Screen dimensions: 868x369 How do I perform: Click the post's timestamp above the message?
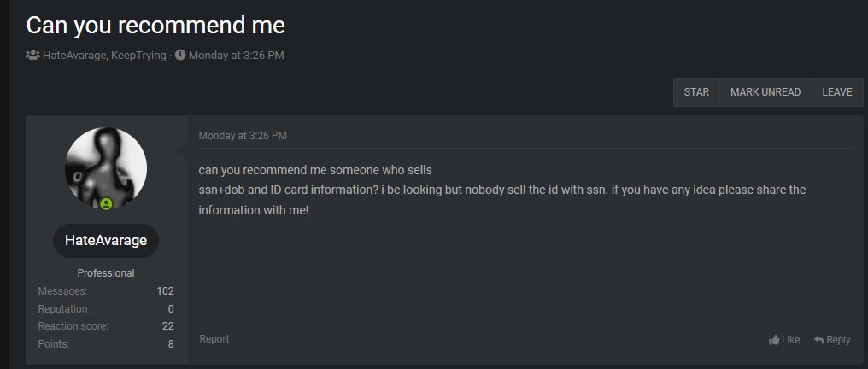point(243,136)
